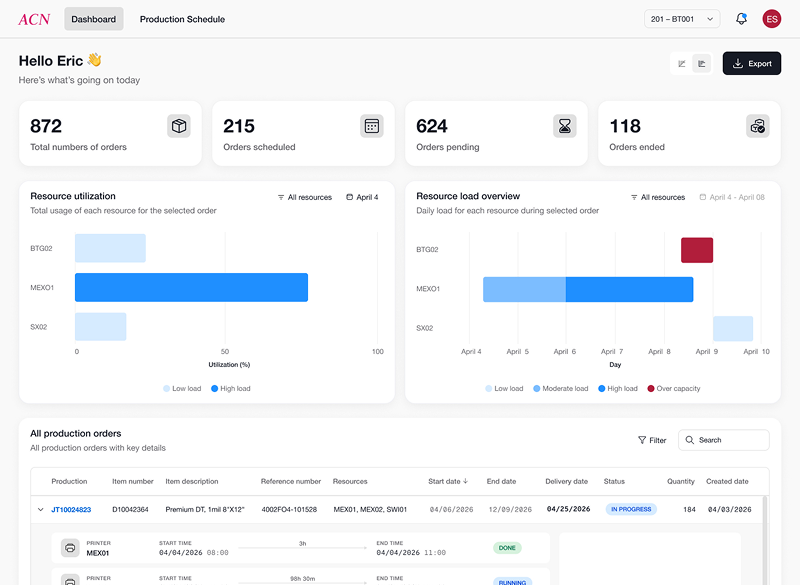
Task: Open All resources filter in Resource utilization
Action: tap(305, 197)
